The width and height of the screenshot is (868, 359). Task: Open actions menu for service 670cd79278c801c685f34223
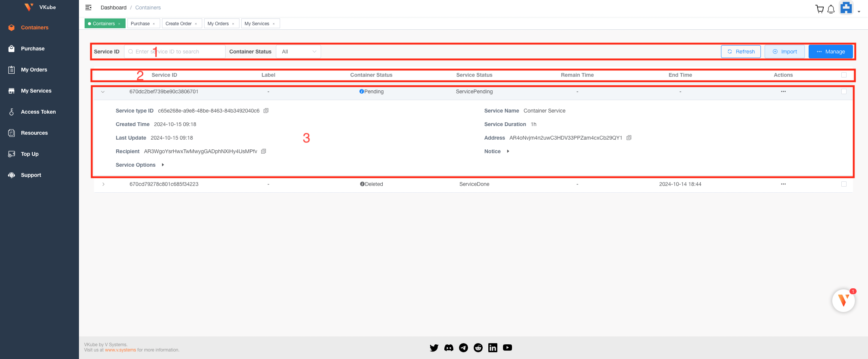(783, 184)
